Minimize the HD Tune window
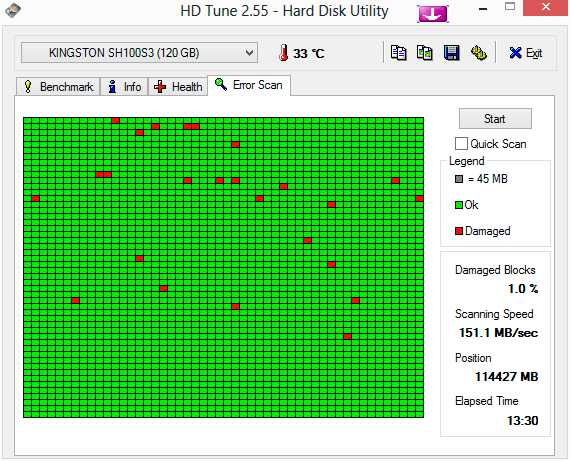This screenshot has width=570, height=461. [x=483, y=9]
